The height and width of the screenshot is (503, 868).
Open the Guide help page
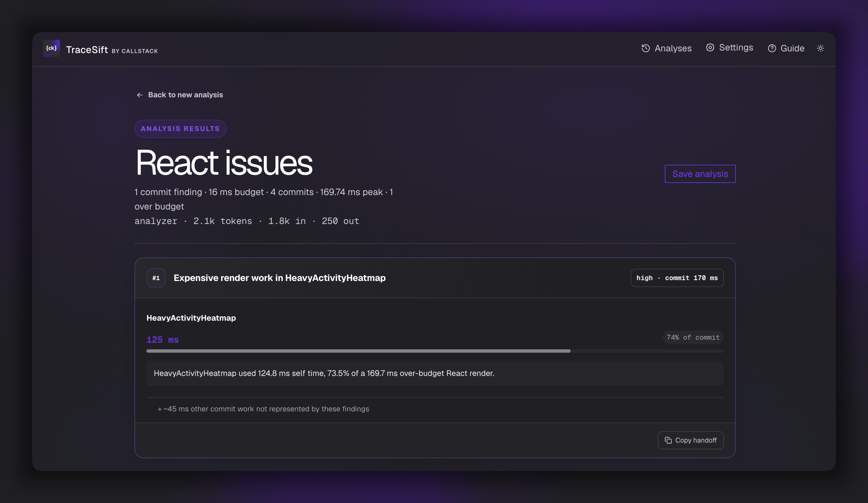pyautogui.click(x=786, y=48)
